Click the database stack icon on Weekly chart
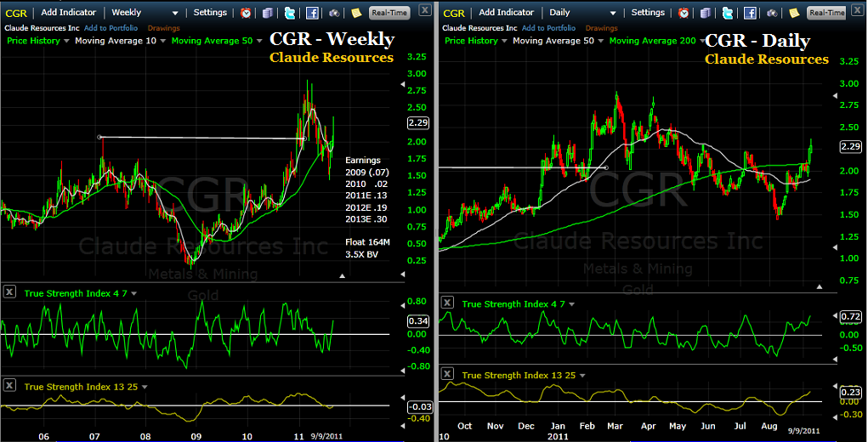The width and height of the screenshot is (868, 442). click(x=268, y=12)
